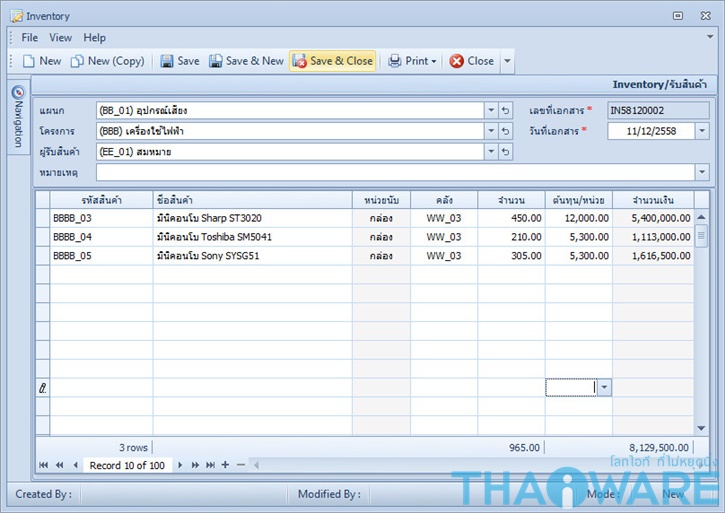Click the แผนก field (BB_01)
Screen dimensions: 725x513
[290, 111]
